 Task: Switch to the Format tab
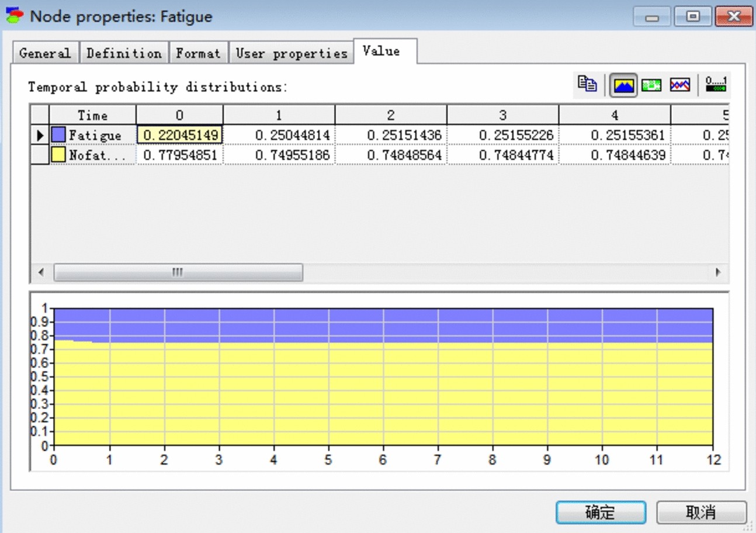[198, 53]
